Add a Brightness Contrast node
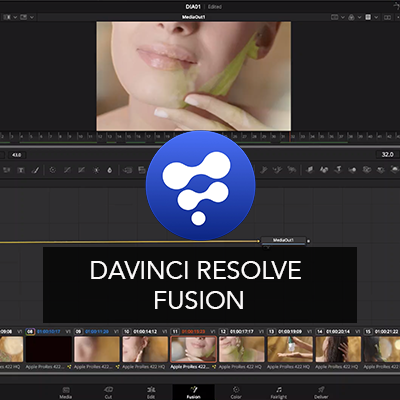The height and width of the screenshot is (400, 400). [96, 170]
